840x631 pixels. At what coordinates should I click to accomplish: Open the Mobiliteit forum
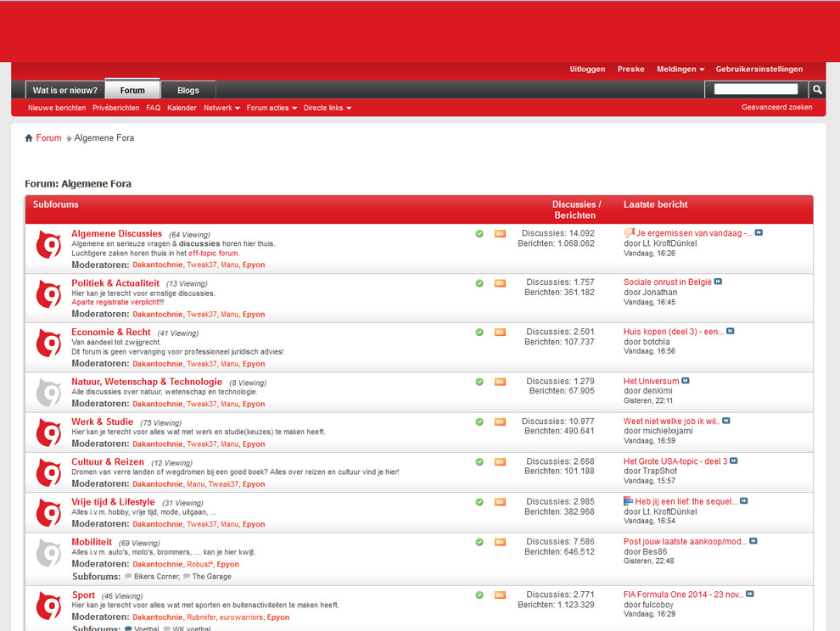(x=92, y=542)
